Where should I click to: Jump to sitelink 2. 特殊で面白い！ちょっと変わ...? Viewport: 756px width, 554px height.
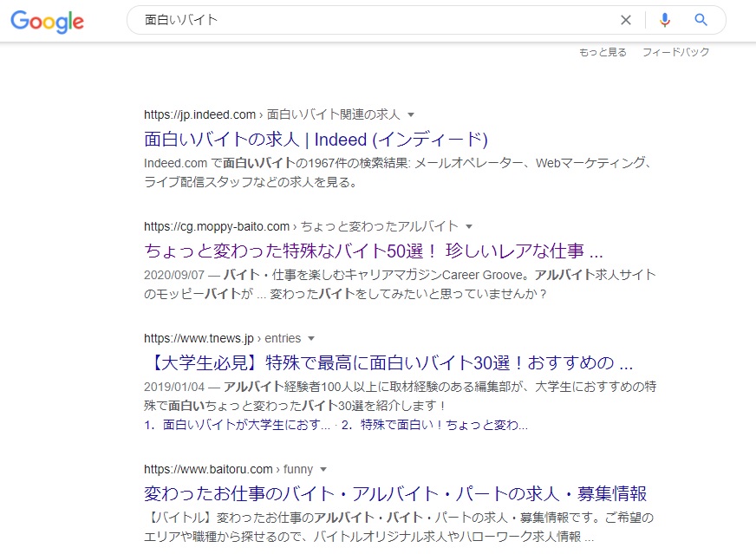pyautogui.click(x=434, y=425)
